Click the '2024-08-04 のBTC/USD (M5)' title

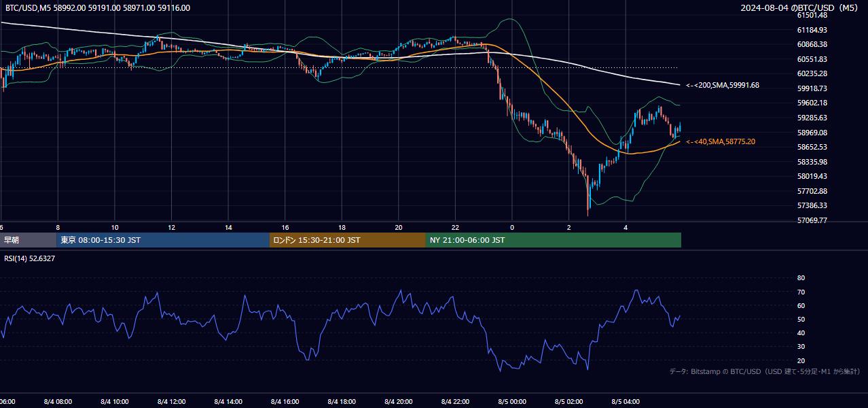click(801, 8)
